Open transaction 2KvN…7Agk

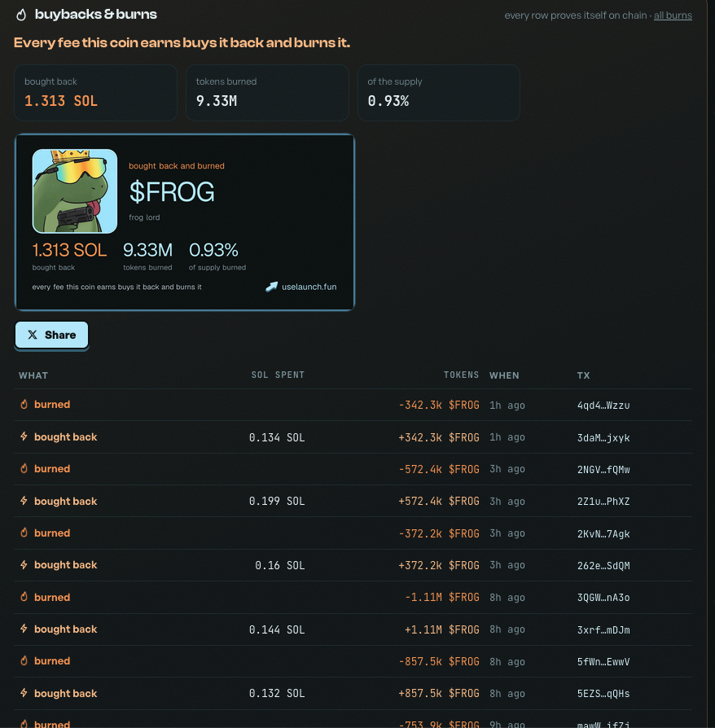(603, 534)
